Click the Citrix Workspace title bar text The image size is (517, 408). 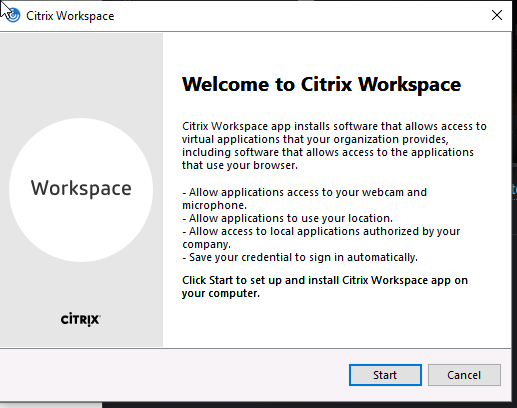[x=70, y=16]
